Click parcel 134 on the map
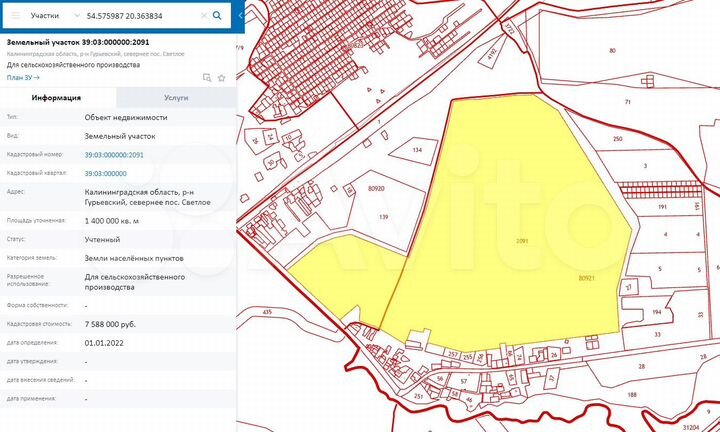This screenshot has height=432, width=720. click(417, 150)
